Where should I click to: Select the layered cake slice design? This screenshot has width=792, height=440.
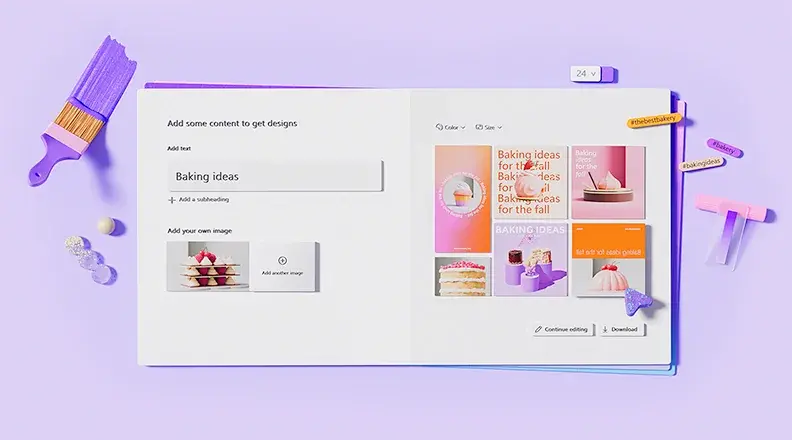click(462, 276)
